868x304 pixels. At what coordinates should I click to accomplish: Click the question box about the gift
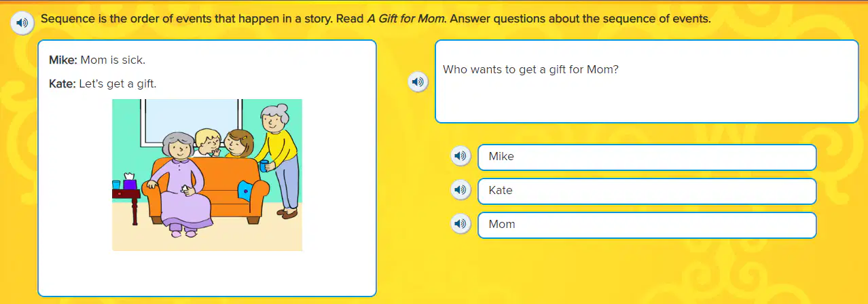tap(647, 81)
